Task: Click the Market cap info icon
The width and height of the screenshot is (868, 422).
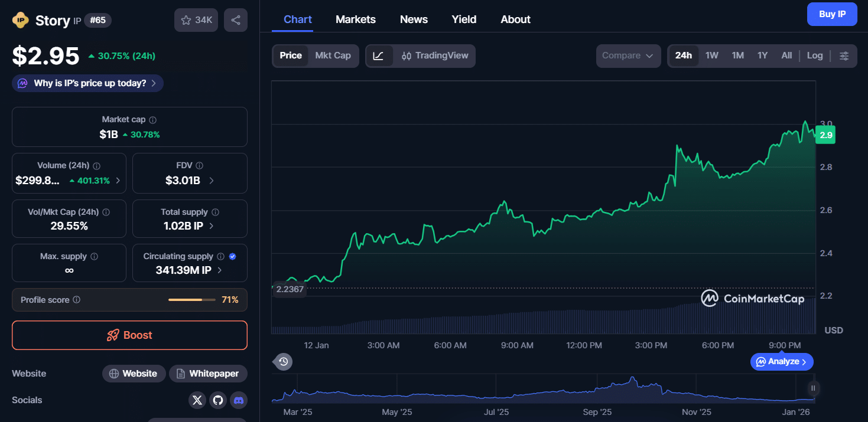Action: 153,120
